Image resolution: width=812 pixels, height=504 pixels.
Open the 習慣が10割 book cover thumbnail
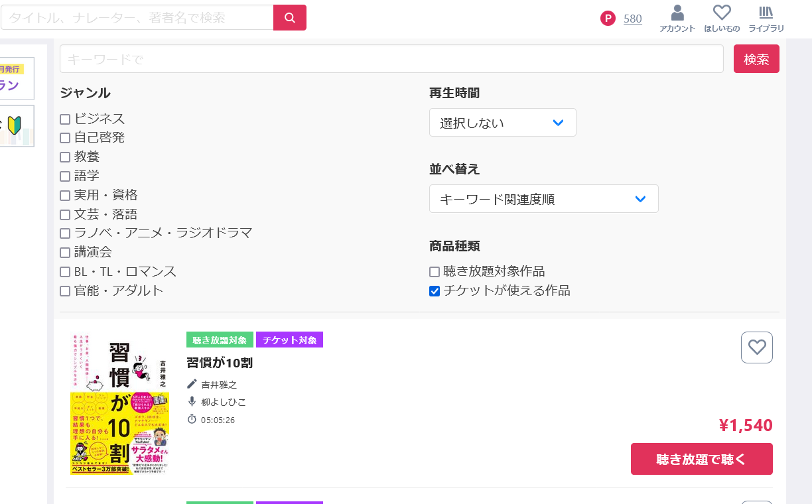(120, 404)
